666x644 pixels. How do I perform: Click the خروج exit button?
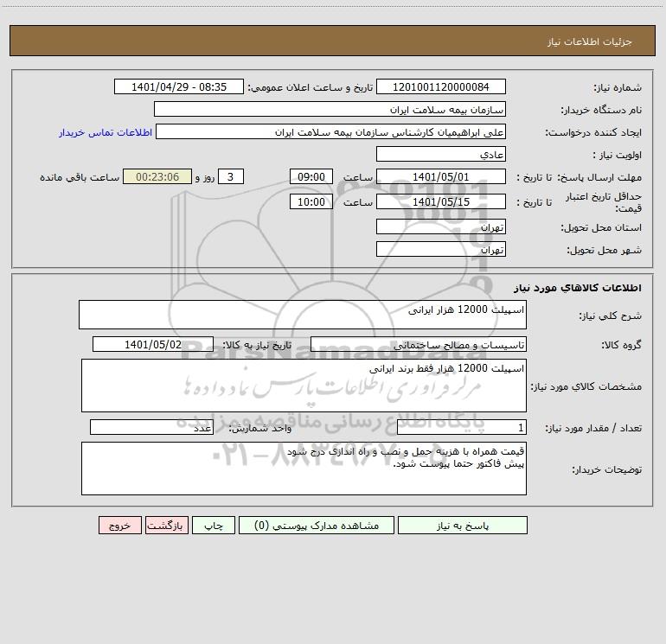(x=119, y=525)
